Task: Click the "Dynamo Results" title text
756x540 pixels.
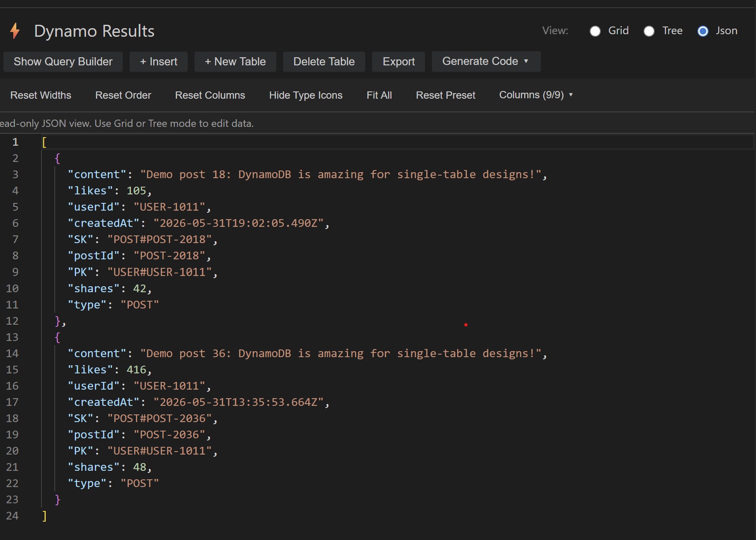Action: pos(94,31)
